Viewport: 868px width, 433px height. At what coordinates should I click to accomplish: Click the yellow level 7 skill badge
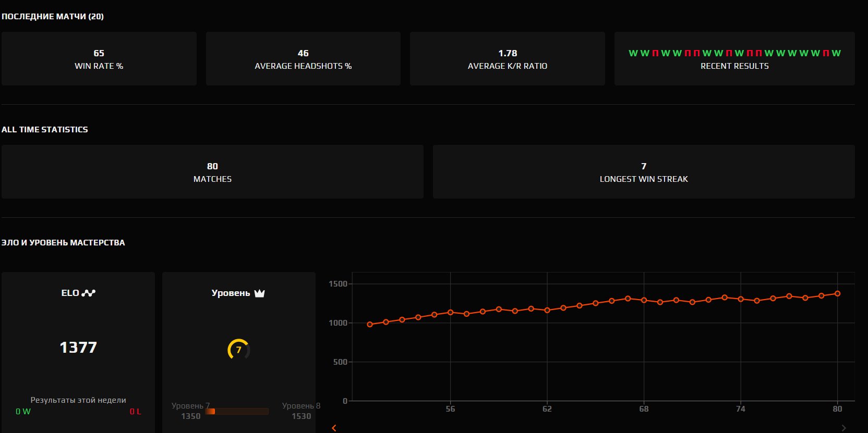(x=239, y=349)
